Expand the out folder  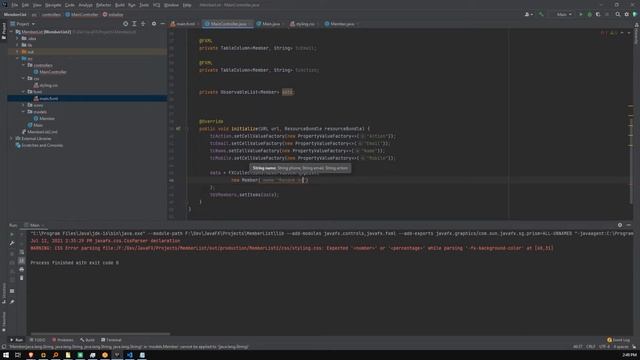point(18,52)
